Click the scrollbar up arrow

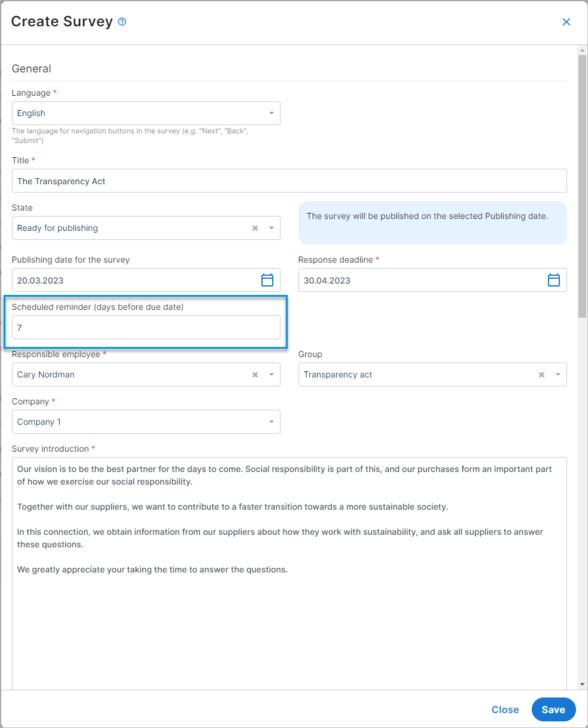(582, 50)
